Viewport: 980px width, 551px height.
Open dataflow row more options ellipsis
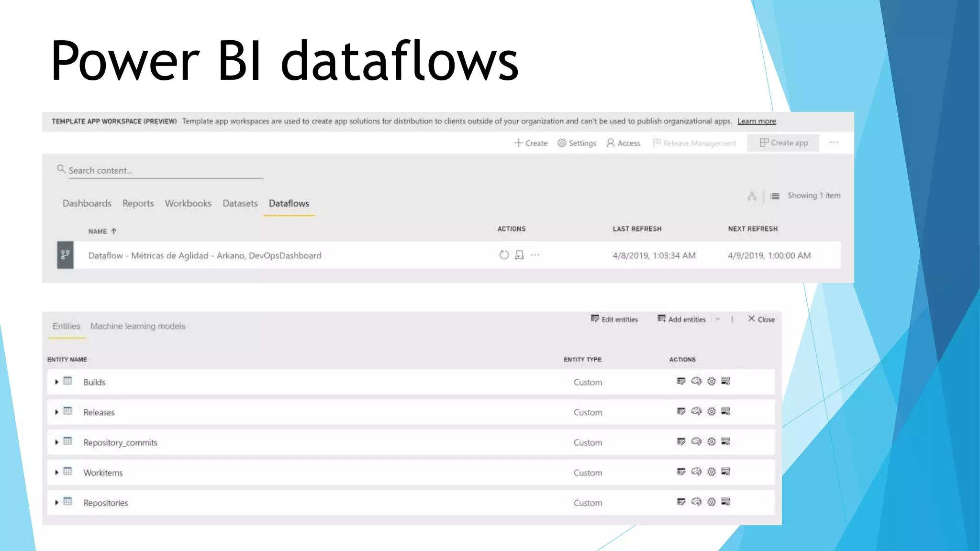[535, 255]
